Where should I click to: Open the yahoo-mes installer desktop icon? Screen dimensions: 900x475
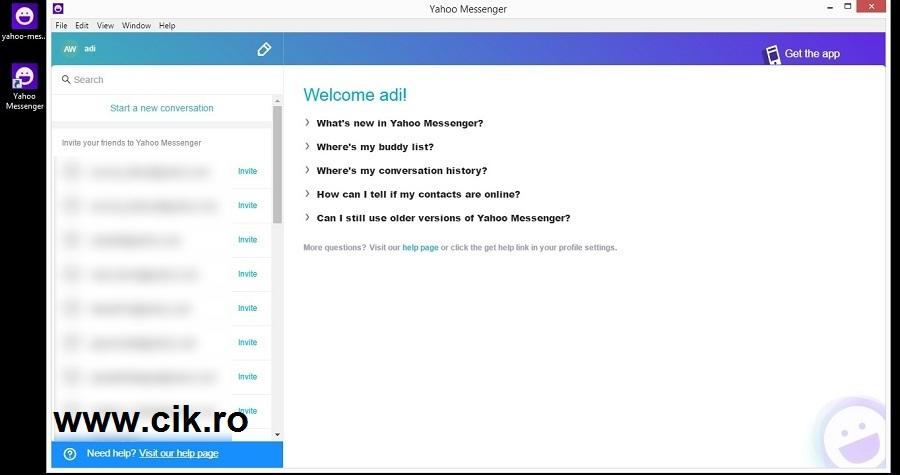(x=25, y=22)
